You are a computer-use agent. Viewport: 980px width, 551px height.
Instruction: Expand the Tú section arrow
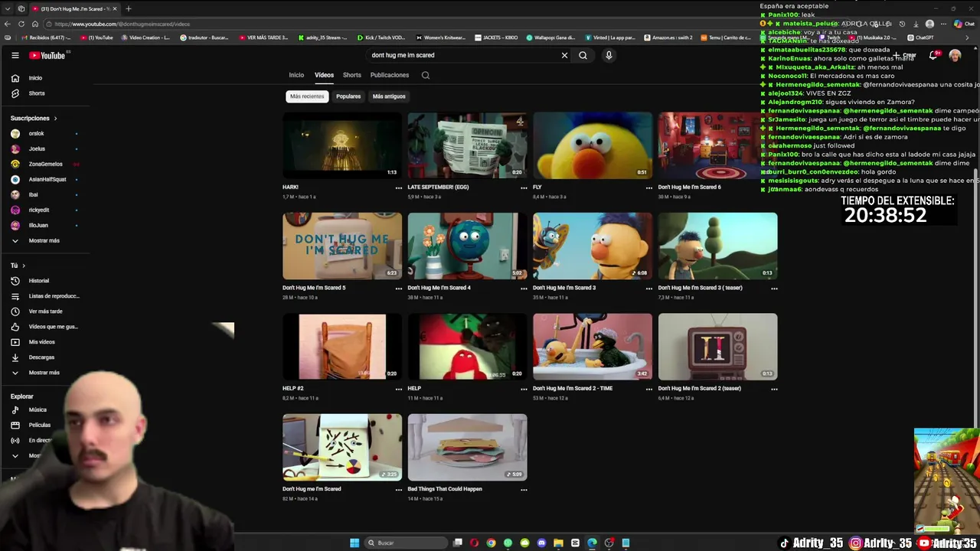click(x=23, y=266)
